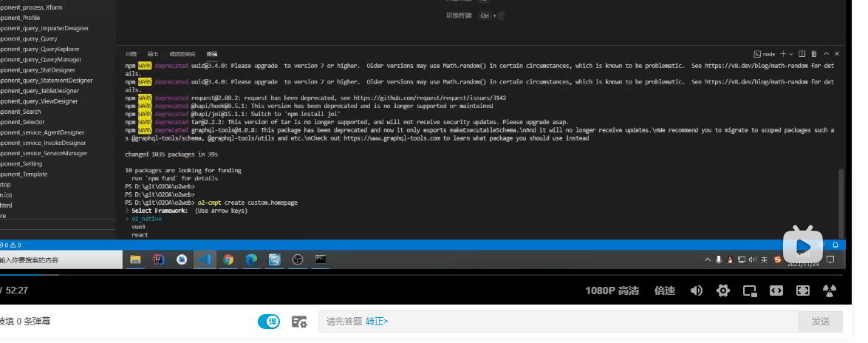Switch to the 调试控制台 panel tab
The height and width of the screenshot is (343, 868).
point(182,54)
